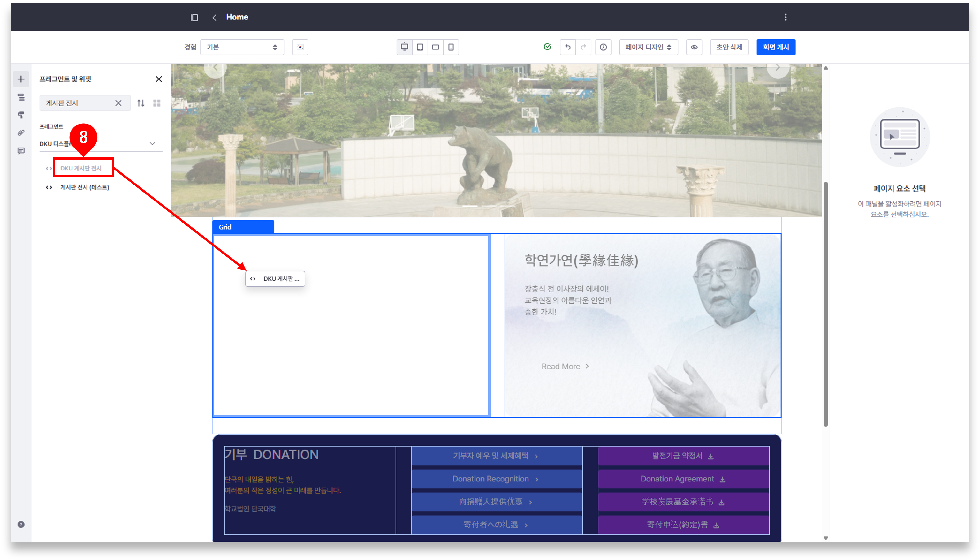This screenshot has width=980, height=560.
Task: Open the browser/page structure sidebar icon
Action: [x=21, y=97]
